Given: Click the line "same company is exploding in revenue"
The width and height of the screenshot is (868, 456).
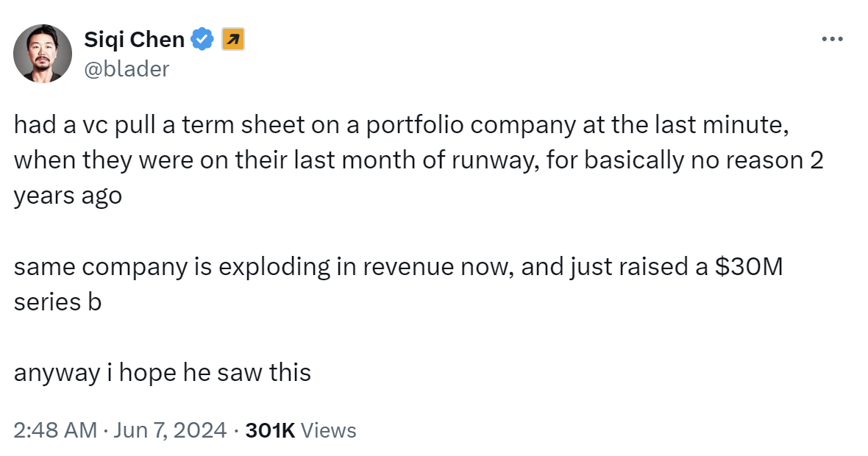Looking at the screenshot, I should (x=294, y=267).
